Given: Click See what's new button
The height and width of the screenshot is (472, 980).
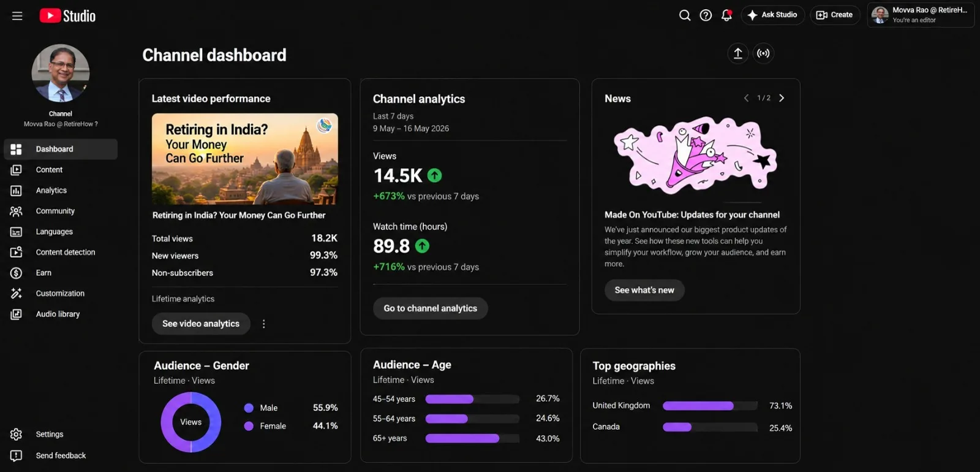Looking at the screenshot, I should (x=644, y=290).
